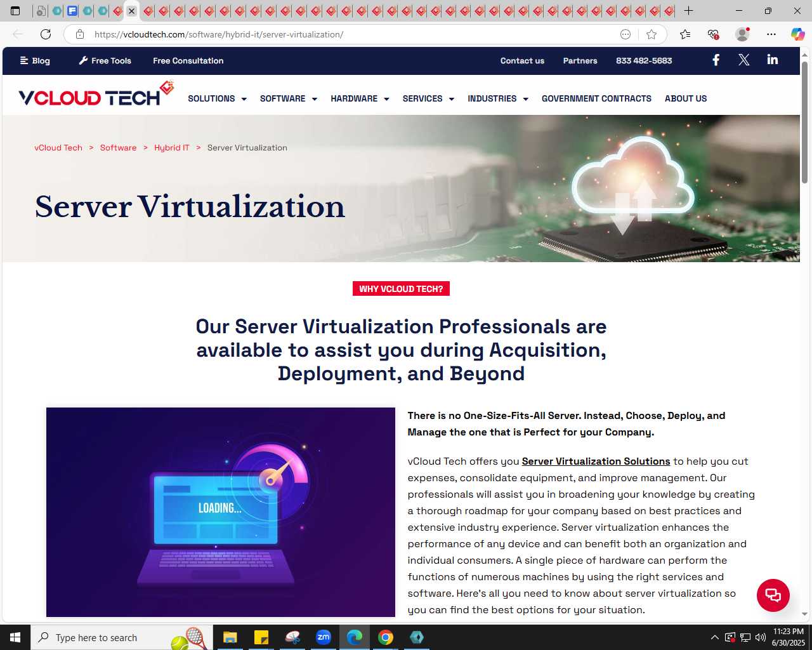Open Free Tools in top bar

(105, 61)
